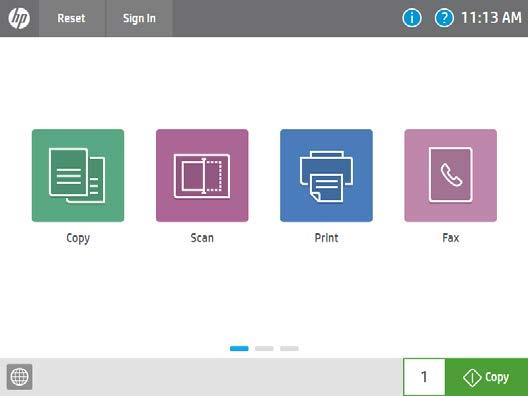Go to first home page indicator

coord(239,349)
